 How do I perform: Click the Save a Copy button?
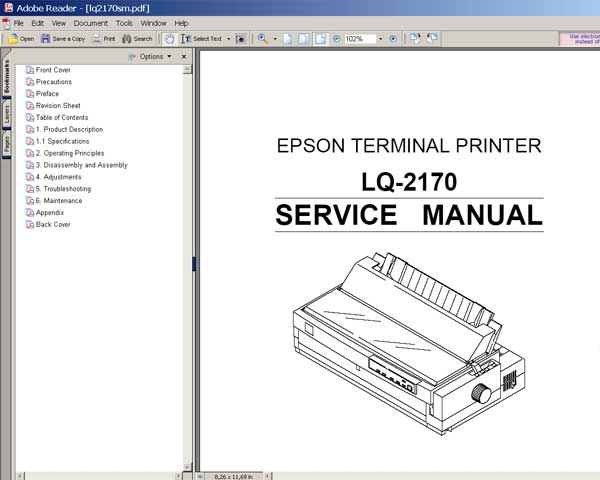click(63, 39)
